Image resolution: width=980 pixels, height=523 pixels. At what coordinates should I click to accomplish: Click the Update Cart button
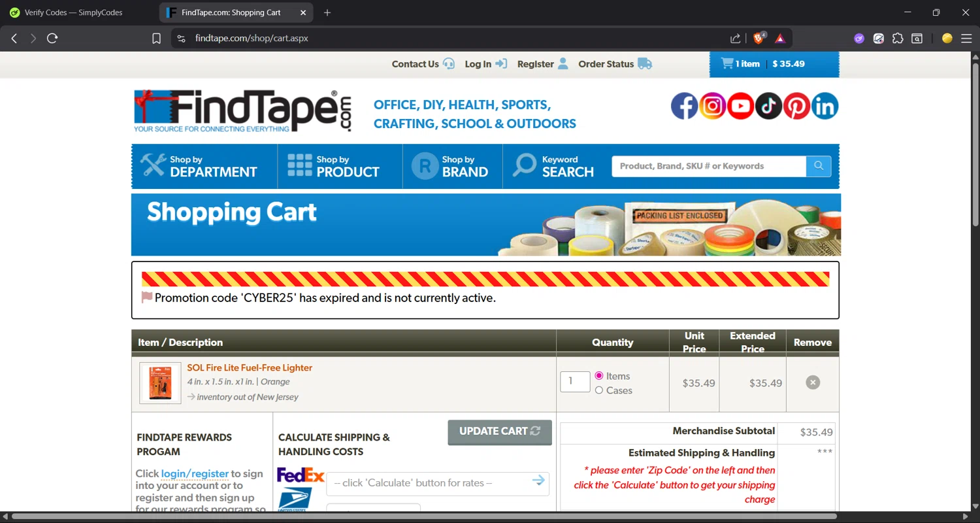(x=500, y=432)
